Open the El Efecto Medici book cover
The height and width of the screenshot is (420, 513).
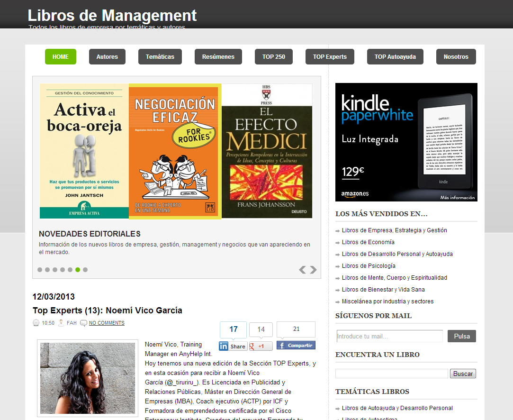pyautogui.click(x=267, y=151)
